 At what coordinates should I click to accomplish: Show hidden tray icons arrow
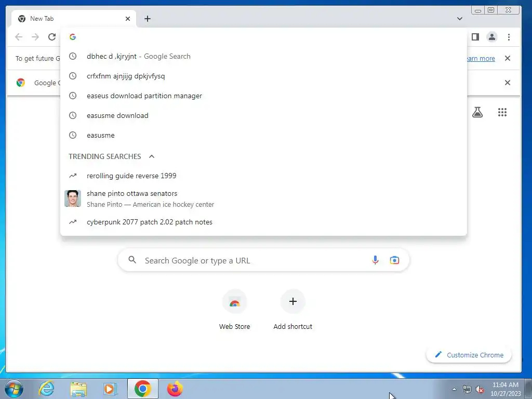coord(454,389)
